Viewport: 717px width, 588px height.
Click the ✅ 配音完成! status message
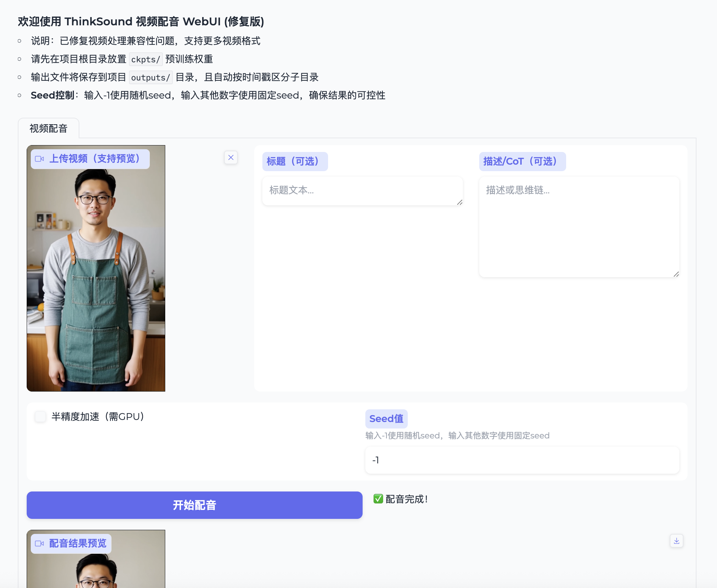pos(400,499)
